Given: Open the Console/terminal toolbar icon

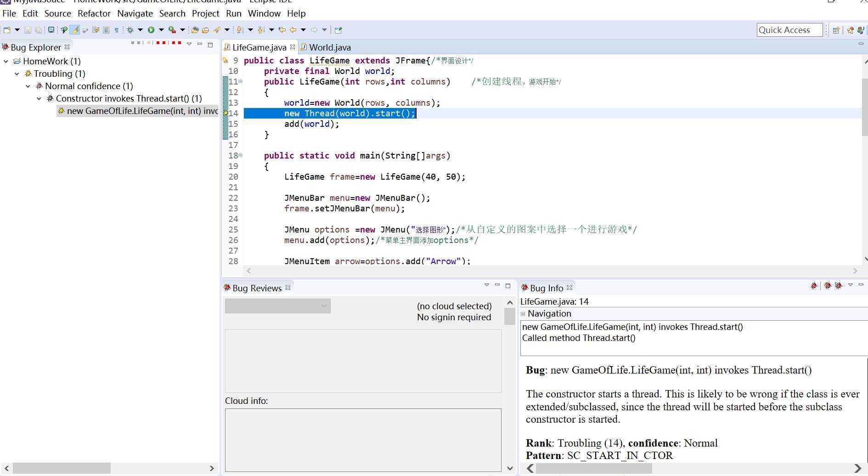Looking at the screenshot, I should (51, 30).
